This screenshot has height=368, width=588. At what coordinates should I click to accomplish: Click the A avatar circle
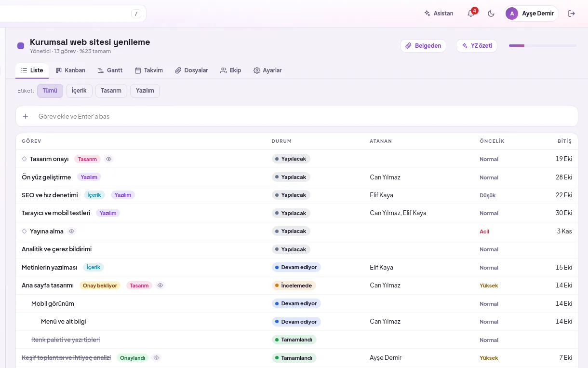pyautogui.click(x=512, y=14)
